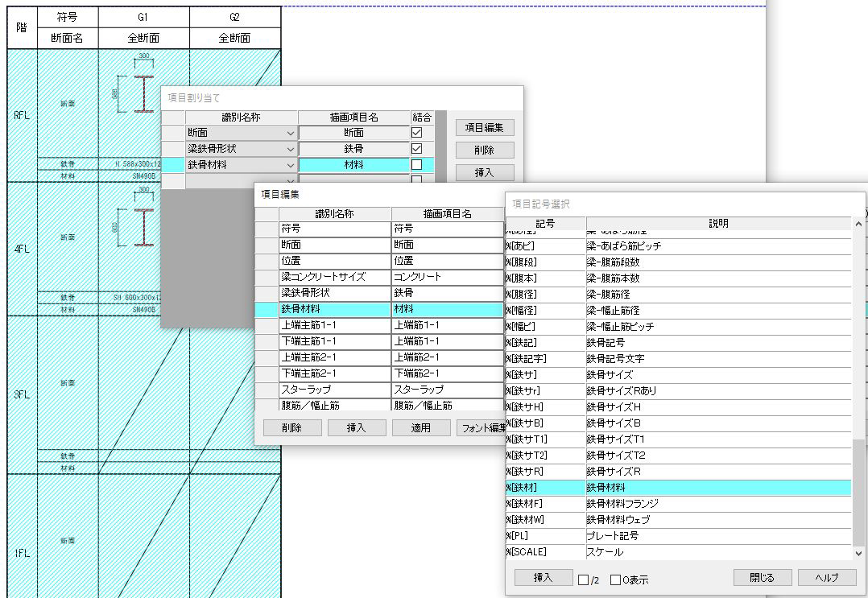
Task: Click the 記号 column header
Action: (545, 224)
